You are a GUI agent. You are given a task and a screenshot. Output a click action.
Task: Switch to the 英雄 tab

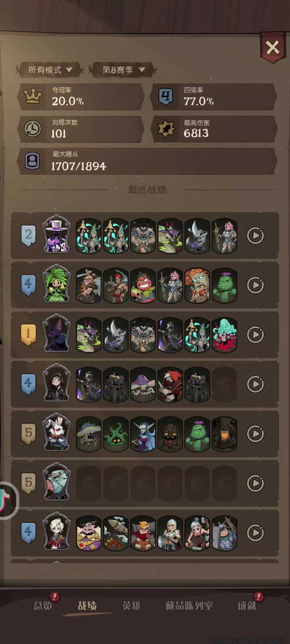131,605
